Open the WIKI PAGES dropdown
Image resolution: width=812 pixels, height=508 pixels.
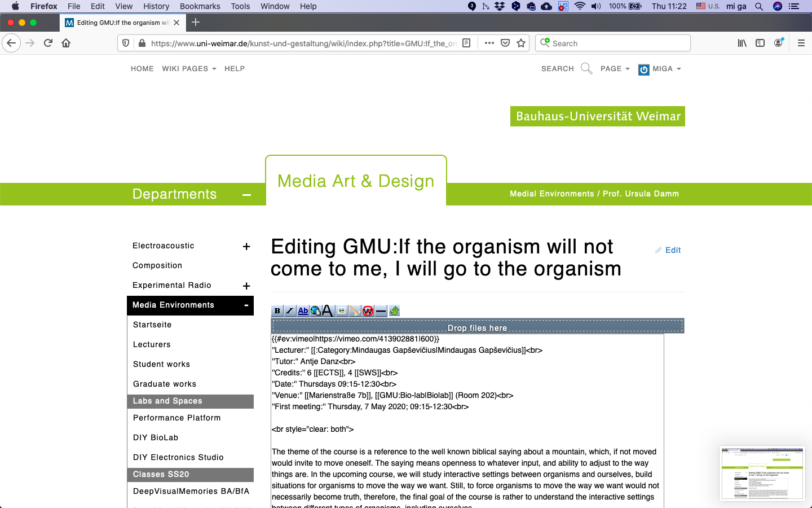pos(189,69)
